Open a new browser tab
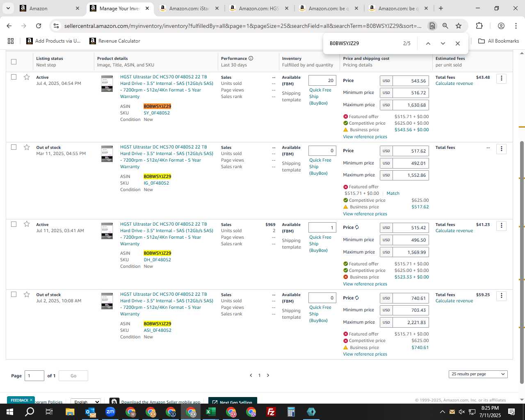The image size is (525, 420). pyautogui.click(x=441, y=8)
